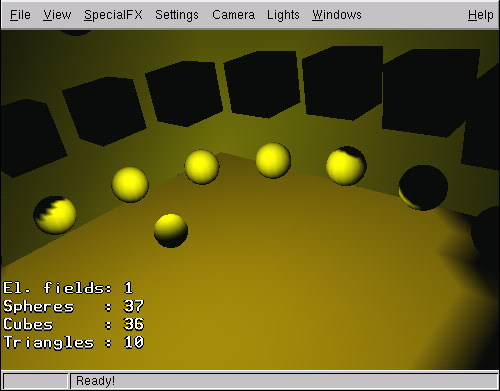Open the Camera menu
Image resolution: width=500 pixels, height=391 pixels.
pyautogui.click(x=233, y=15)
